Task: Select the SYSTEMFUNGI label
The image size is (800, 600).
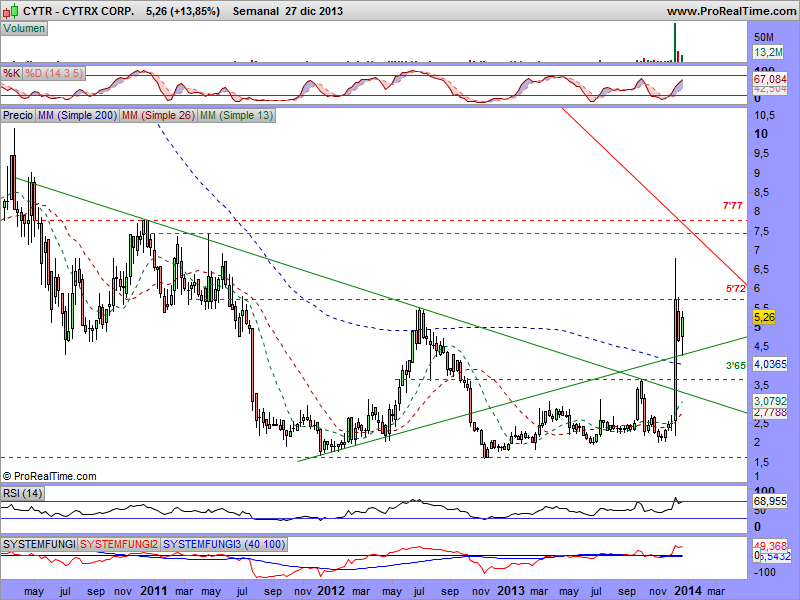Action: [39, 544]
